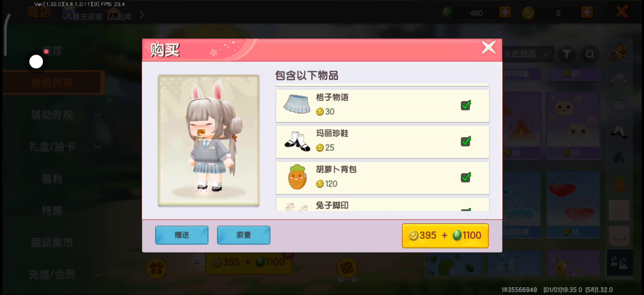Open the search magnifier icon
The height and width of the screenshot is (295, 644).
point(590,54)
